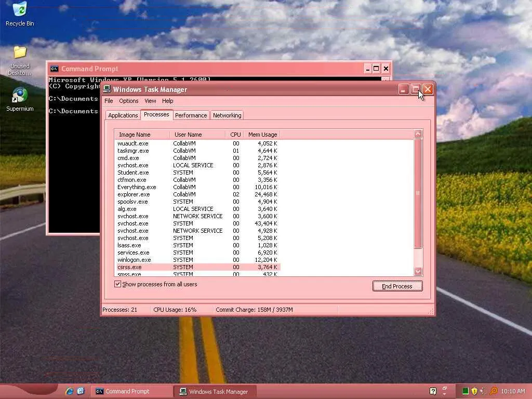Screen dimensions: 532x399
Task: Click the 10:10 AM system clock
Action: point(513,391)
